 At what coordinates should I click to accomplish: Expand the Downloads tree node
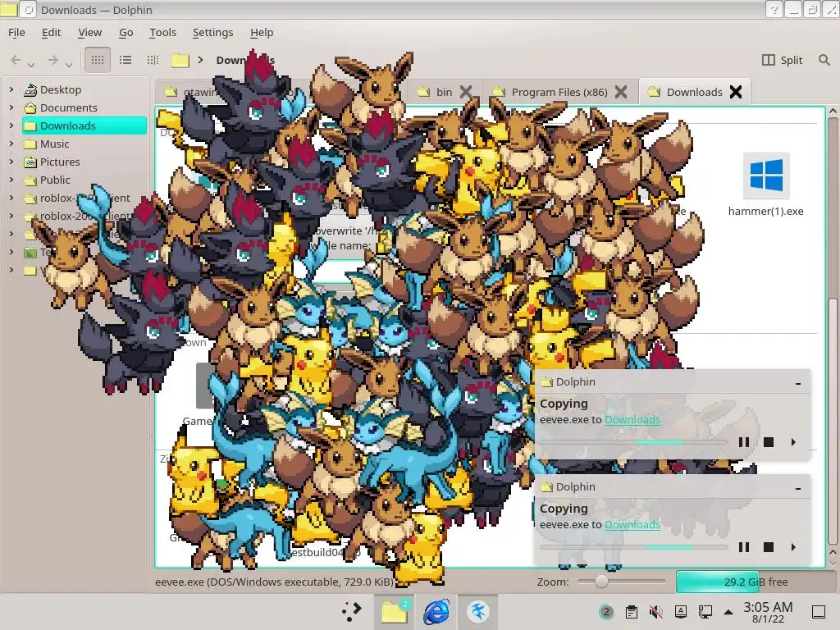tap(11, 126)
